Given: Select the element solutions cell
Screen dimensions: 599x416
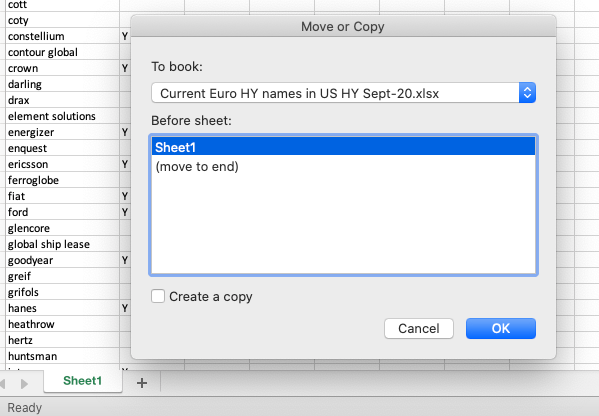Looking at the screenshot, I should pos(62,116).
